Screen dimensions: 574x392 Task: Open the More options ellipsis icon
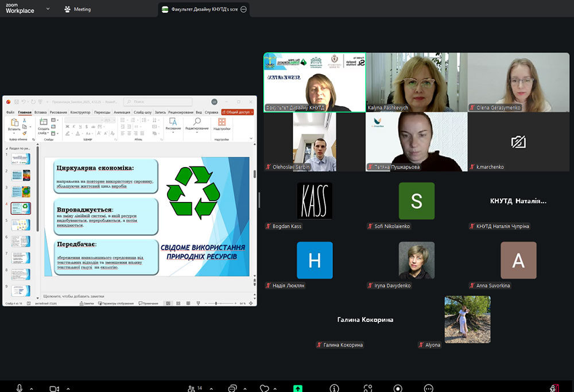pyautogui.click(x=428, y=388)
